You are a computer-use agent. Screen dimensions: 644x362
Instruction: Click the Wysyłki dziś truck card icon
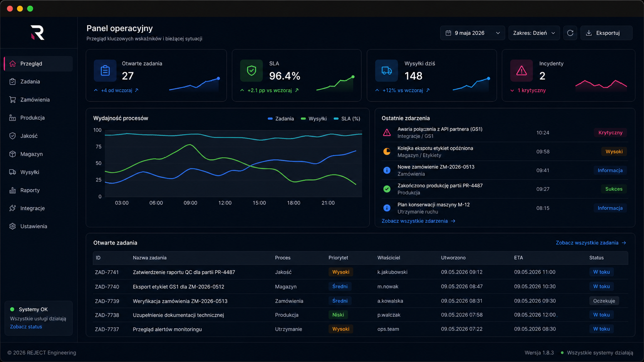click(x=387, y=71)
